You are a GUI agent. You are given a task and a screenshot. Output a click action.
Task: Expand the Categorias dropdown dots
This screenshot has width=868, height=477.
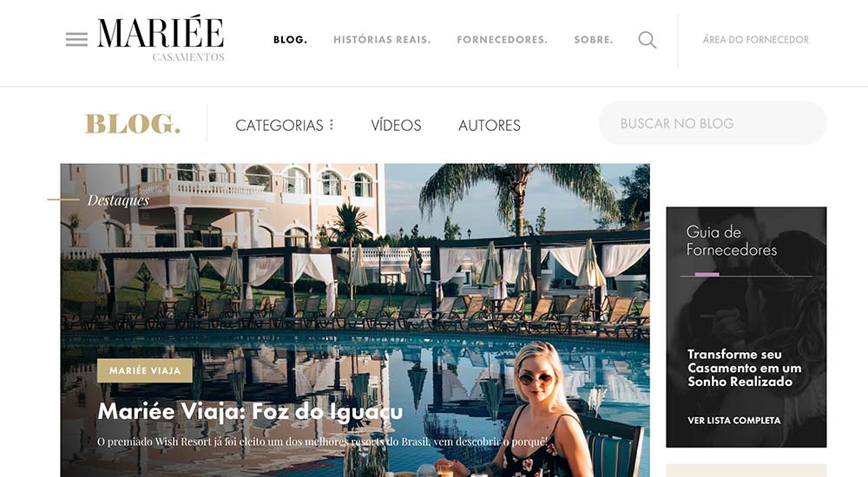pos(332,125)
